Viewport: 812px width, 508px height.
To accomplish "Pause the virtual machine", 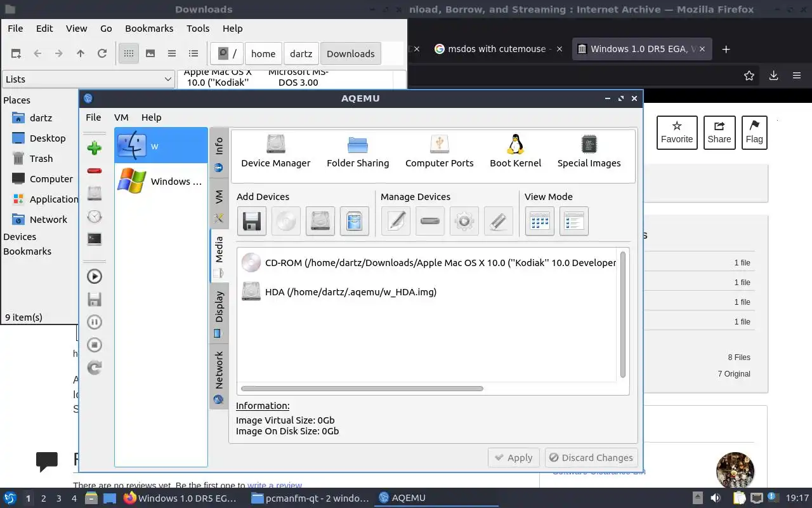I will coord(95,322).
